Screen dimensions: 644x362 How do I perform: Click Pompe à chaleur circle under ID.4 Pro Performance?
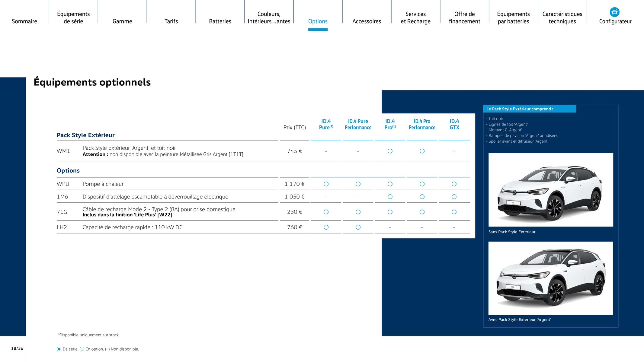[422, 184]
